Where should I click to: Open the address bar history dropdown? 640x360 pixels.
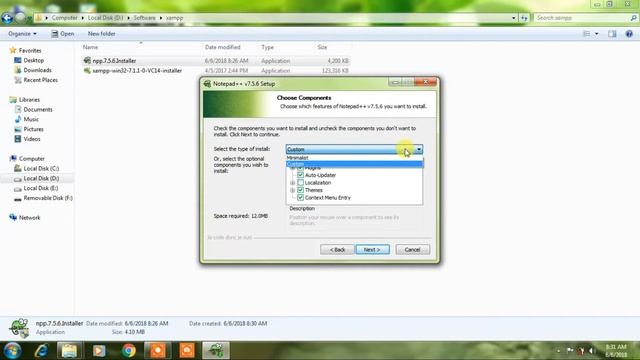(513, 18)
